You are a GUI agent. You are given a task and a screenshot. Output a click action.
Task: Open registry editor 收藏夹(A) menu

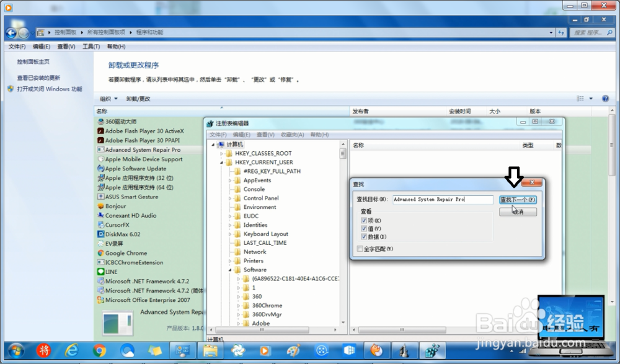(292, 135)
